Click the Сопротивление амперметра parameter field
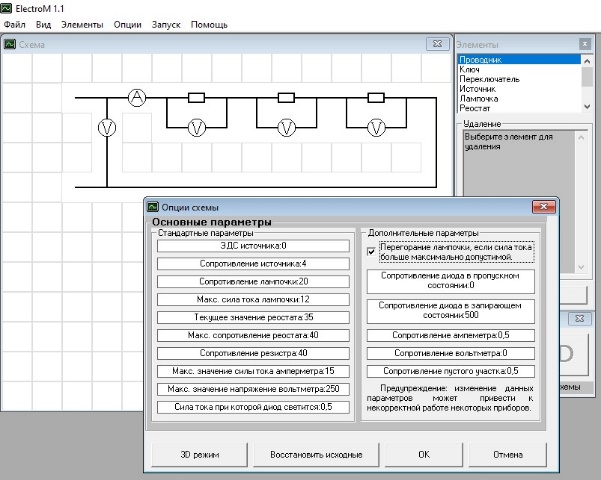 coord(449,335)
